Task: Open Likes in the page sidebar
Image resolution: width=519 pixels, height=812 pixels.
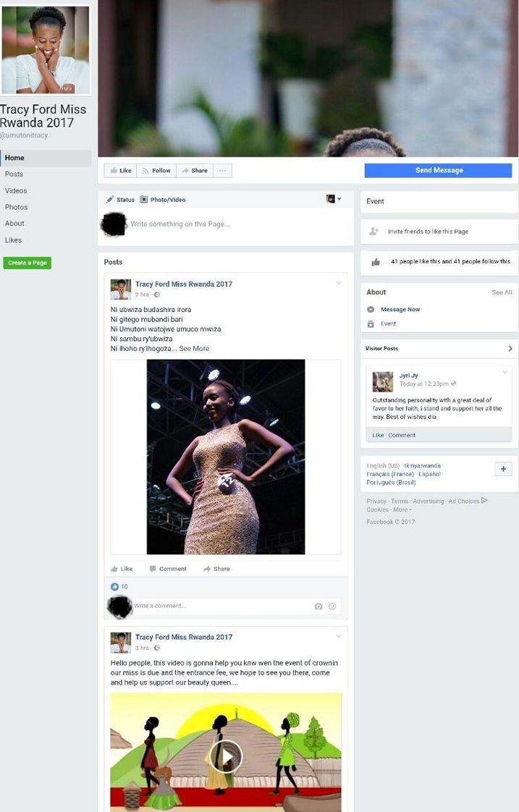Action: (14, 240)
